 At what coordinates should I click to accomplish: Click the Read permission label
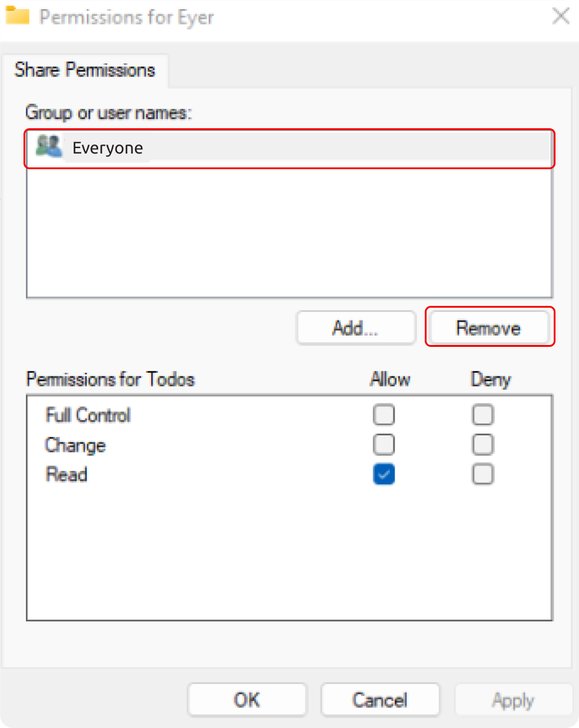67,474
